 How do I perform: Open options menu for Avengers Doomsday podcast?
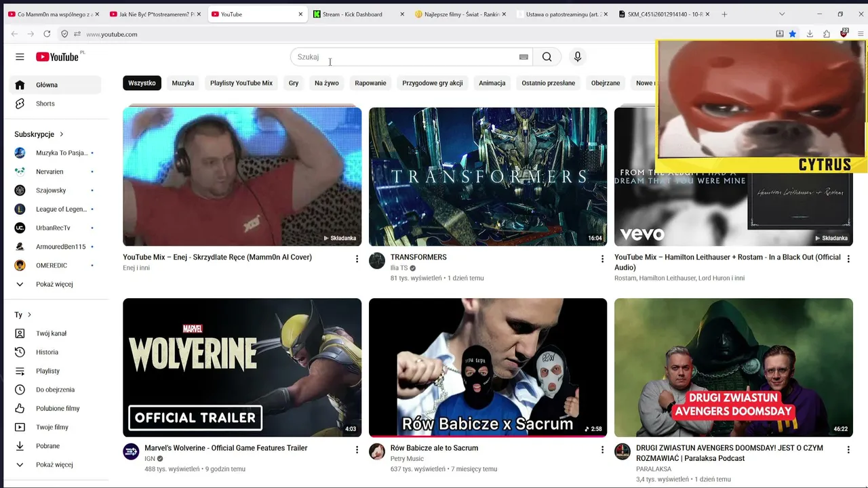[x=848, y=449]
